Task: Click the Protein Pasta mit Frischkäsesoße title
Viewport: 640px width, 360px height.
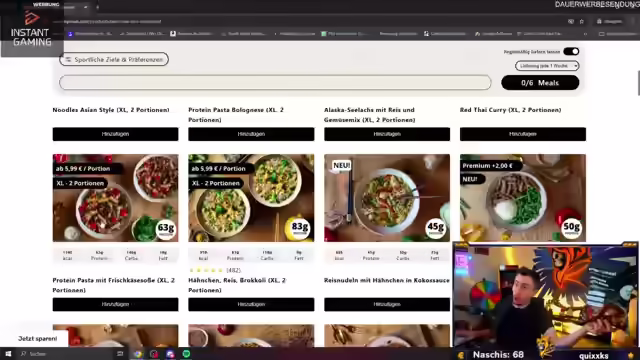Action: 114,285
